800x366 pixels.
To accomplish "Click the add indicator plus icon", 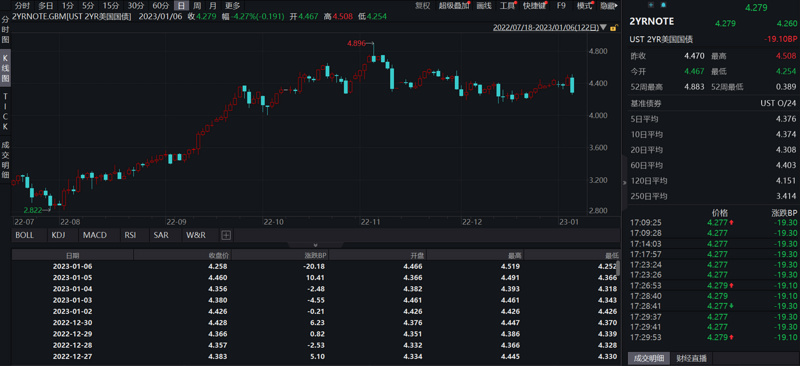I will (226, 235).
